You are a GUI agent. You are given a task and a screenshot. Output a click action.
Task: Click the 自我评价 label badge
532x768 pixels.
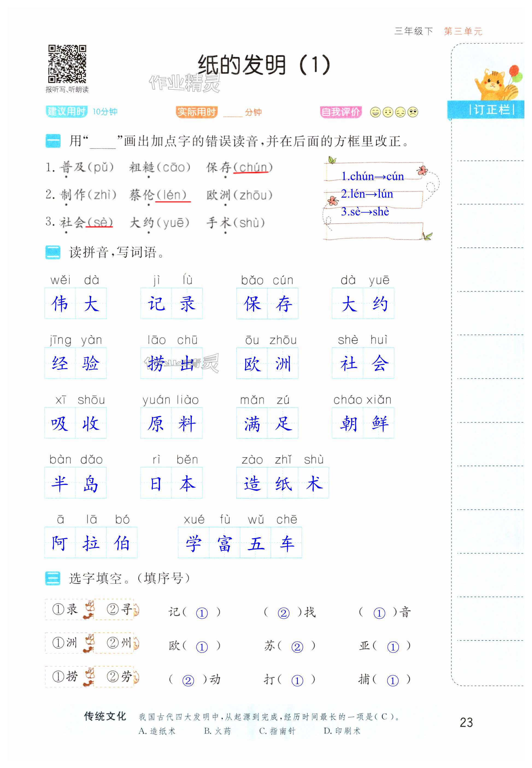(x=341, y=112)
